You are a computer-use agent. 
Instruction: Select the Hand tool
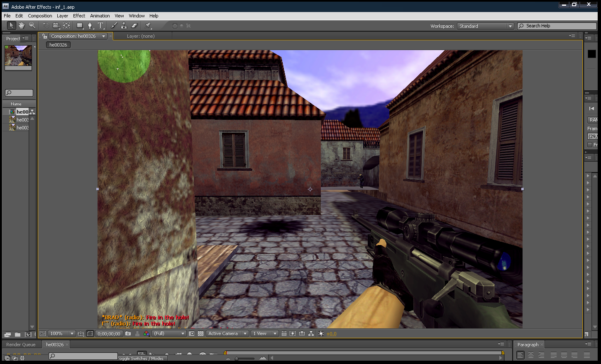pyautogui.click(x=22, y=26)
